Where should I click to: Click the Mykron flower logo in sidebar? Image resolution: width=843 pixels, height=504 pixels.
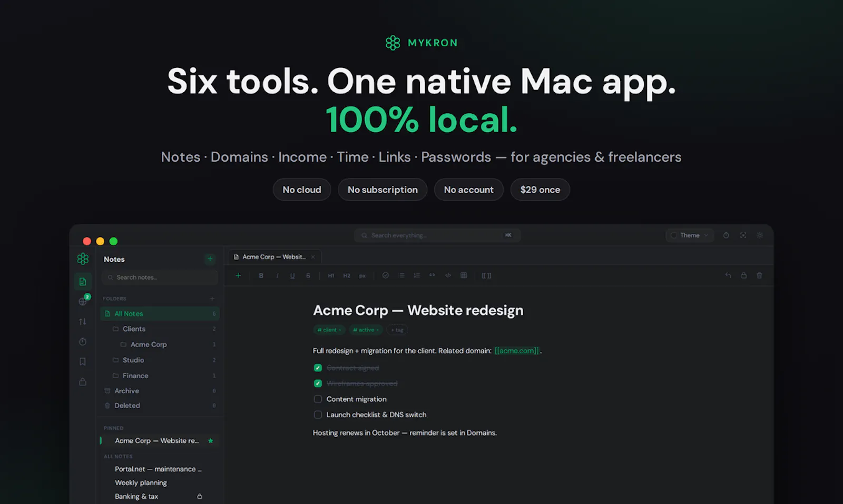click(83, 259)
